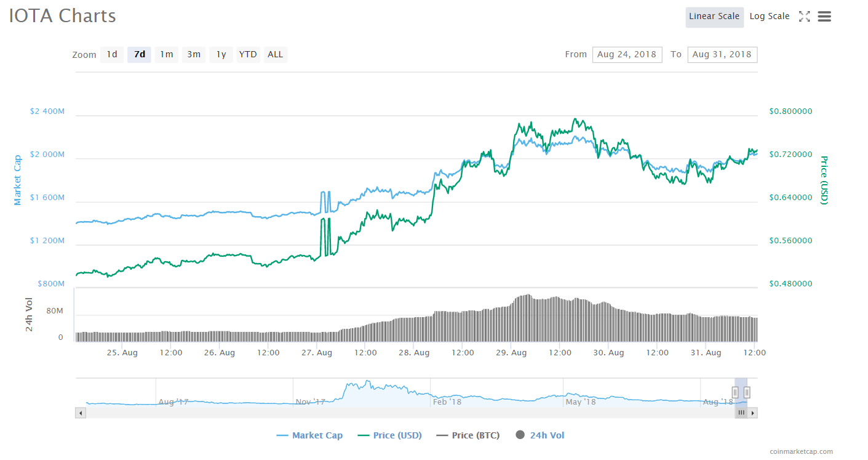This screenshot has height=460, width=868.
Task: Click the 28. Aug date axis label
Action: [413, 353]
